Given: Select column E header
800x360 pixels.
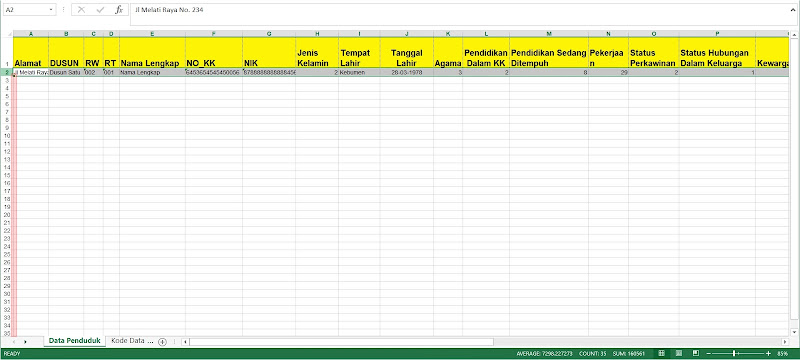Looking at the screenshot, I should click(152, 34).
